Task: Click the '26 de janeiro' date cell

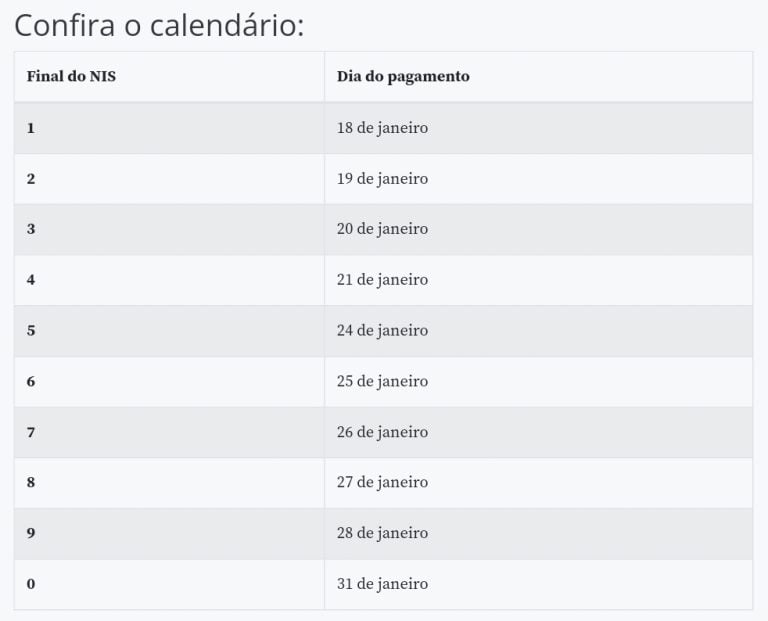Action: pos(538,432)
